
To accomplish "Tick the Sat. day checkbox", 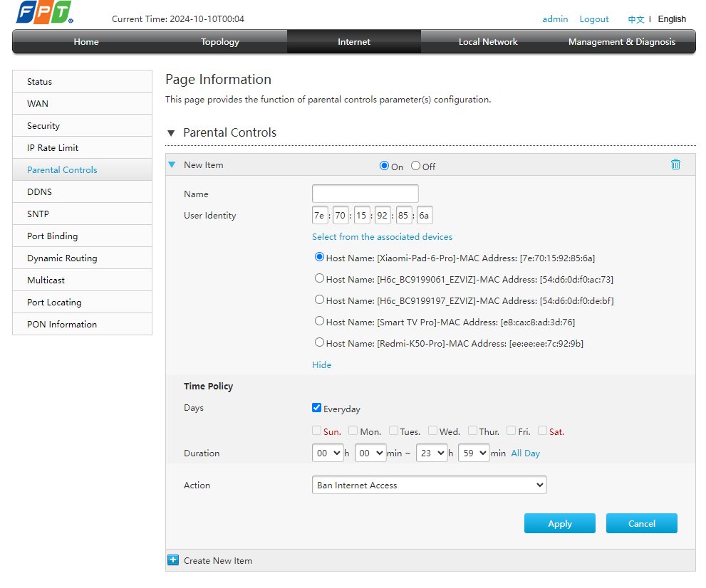I will 543,431.
